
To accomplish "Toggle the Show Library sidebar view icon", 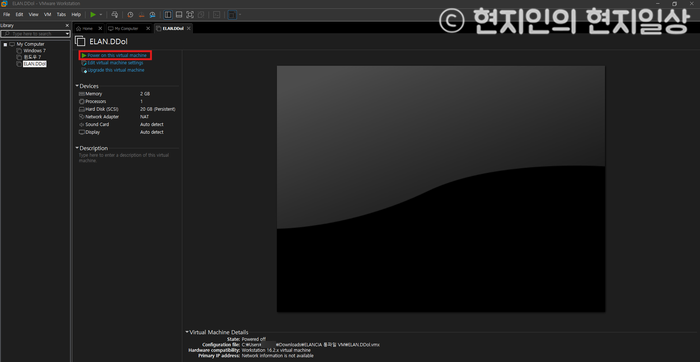I will pos(168,15).
